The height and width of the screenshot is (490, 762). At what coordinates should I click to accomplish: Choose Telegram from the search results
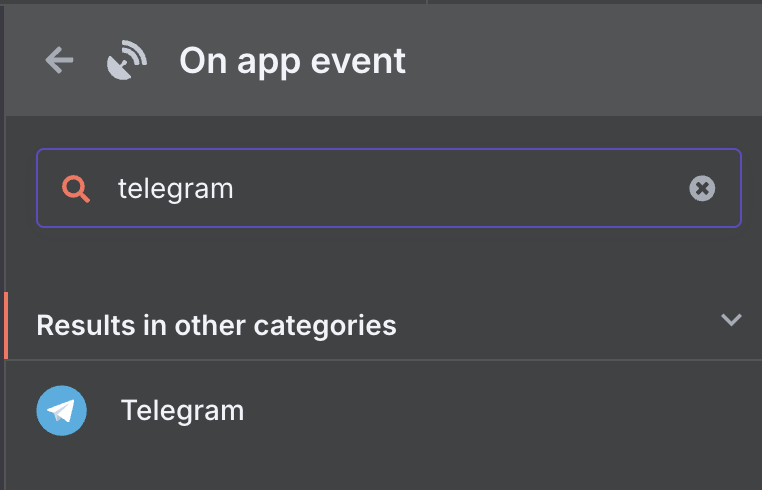(182, 411)
